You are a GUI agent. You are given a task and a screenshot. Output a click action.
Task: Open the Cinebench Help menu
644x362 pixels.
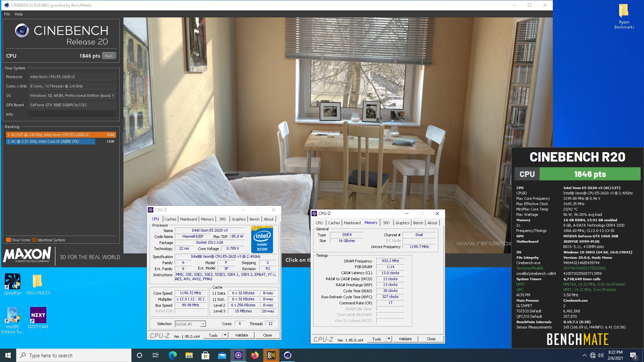point(18,14)
